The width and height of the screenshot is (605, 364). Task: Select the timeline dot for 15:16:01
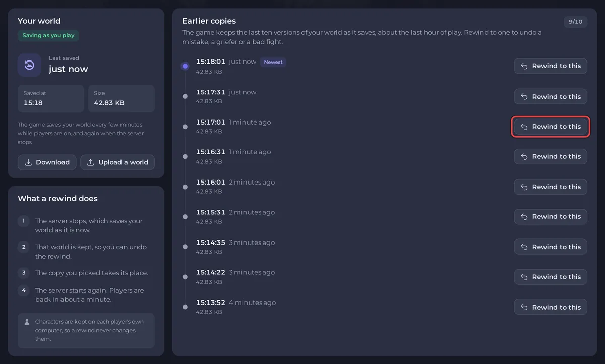coord(185,187)
